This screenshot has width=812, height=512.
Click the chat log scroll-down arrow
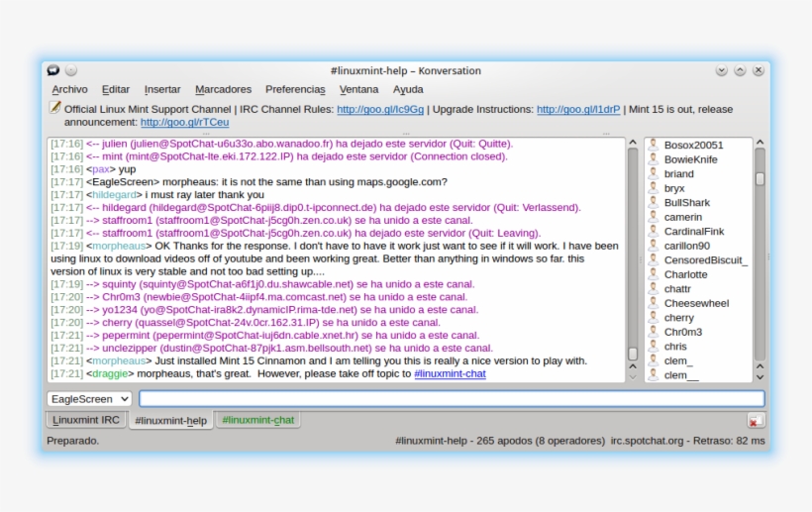633,377
